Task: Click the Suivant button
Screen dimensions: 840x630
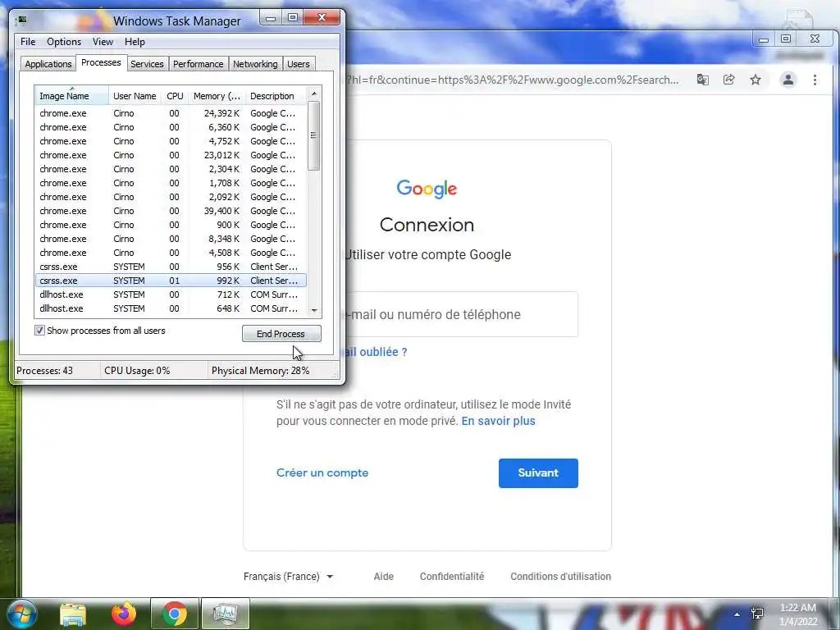Action: [x=538, y=472]
